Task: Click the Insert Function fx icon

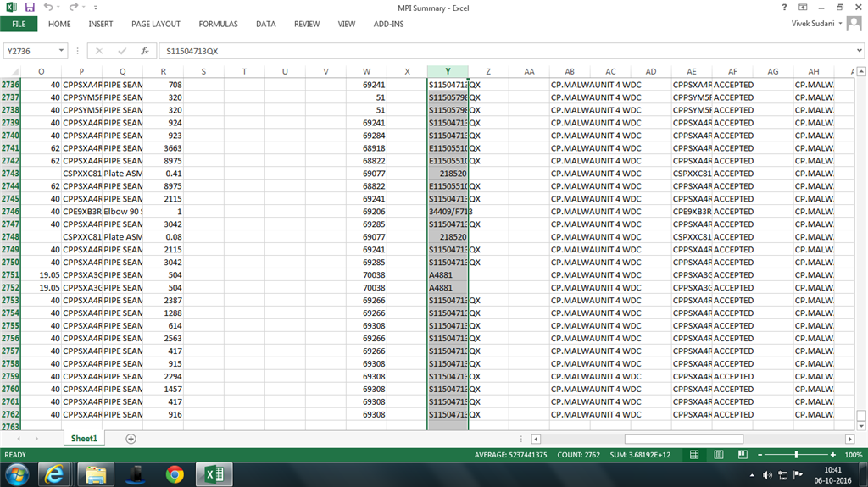Action: click(144, 51)
